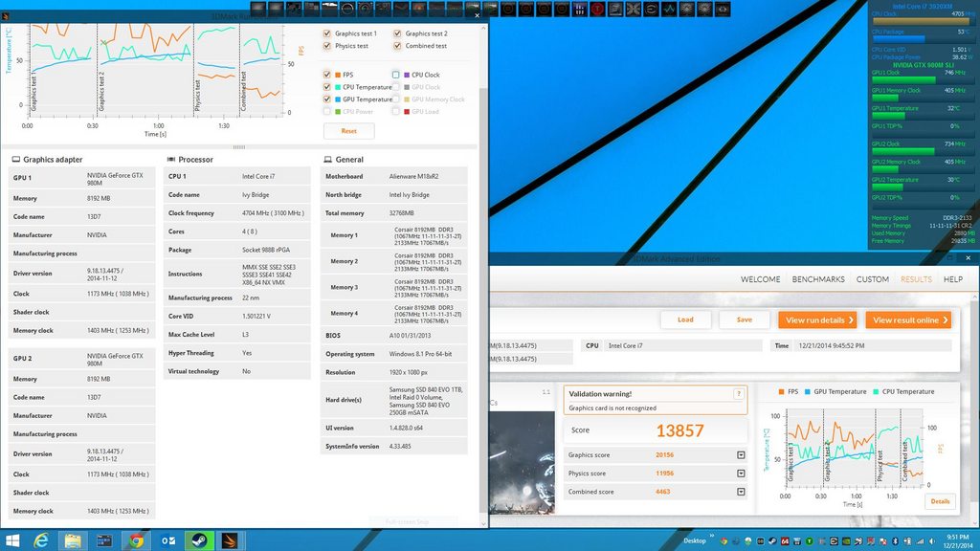Click the Load button in 3DMark results

click(685, 320)
